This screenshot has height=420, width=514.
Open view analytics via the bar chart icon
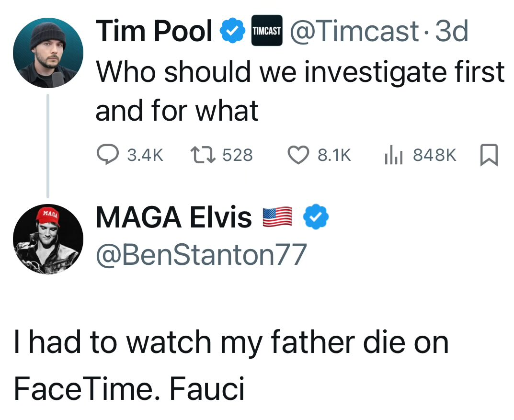(x=394, y=154)
